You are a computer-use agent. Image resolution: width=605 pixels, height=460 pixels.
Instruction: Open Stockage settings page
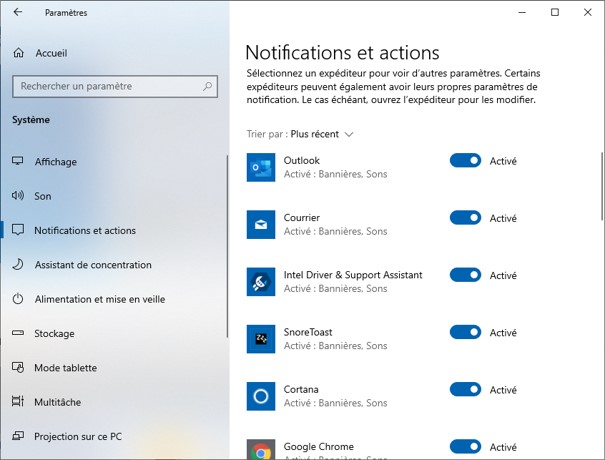(x=54, y=333)
